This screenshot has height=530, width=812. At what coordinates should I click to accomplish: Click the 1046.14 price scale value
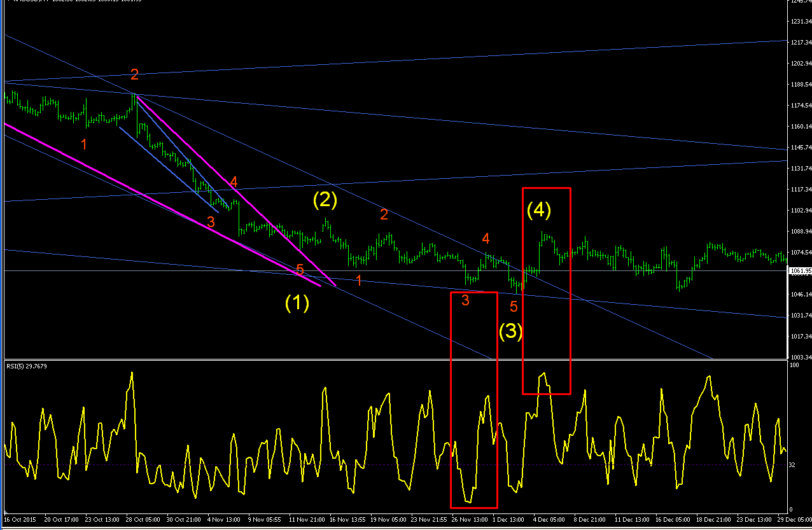click(x=800, y=295)
